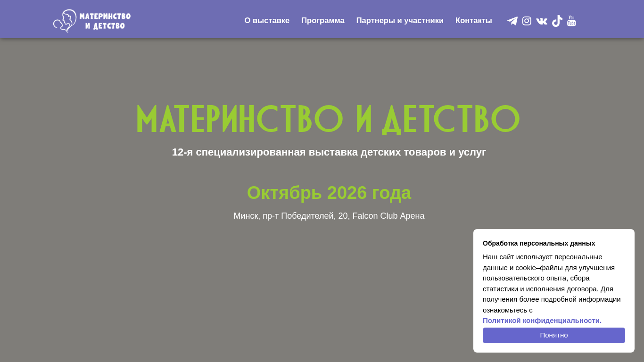Click the Обработка персональных данных heading
The image size is (644, 362).
click(x=539, y=243)
